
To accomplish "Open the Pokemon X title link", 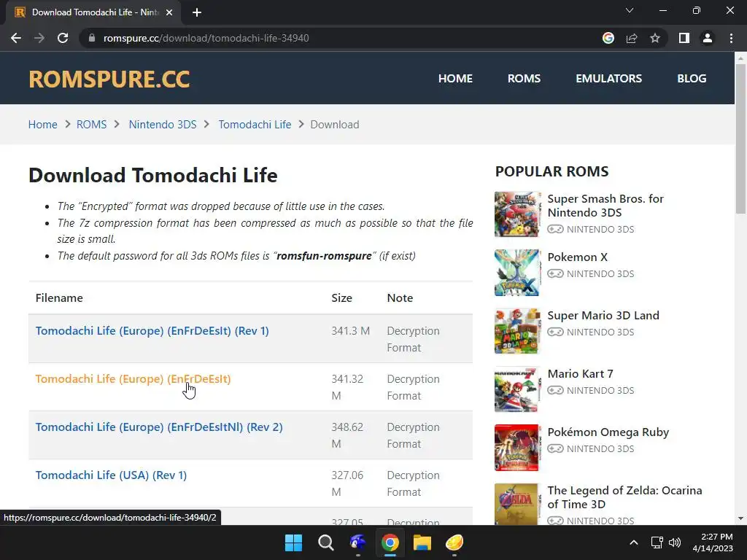I will pyautogui.click(x=578, y=257).
